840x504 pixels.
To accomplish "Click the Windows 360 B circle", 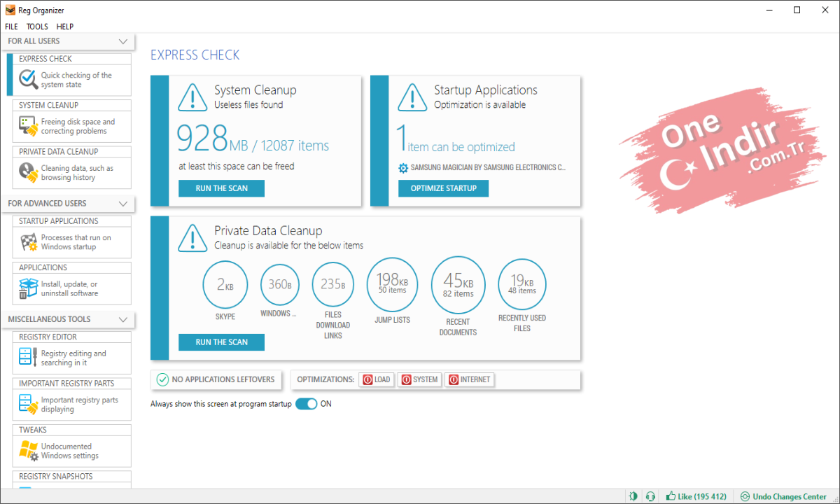I will pos(280,285).
